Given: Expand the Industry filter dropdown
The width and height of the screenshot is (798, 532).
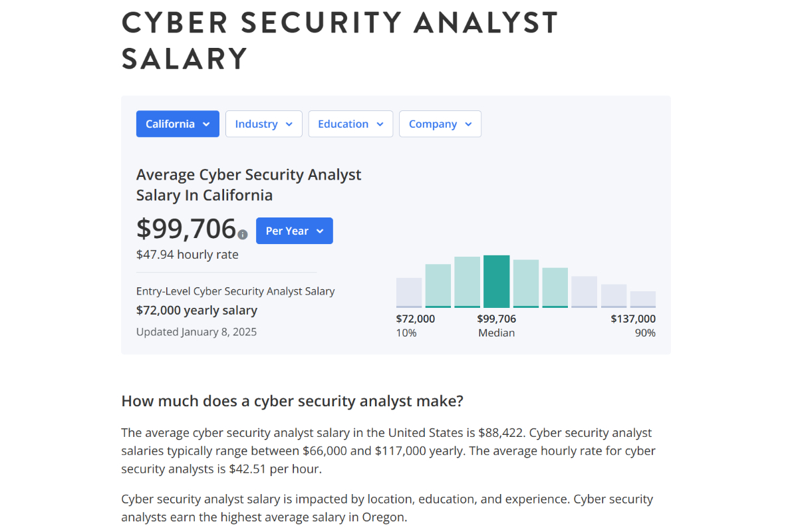Looking at the screenshot, I should (x=263, y=124).
